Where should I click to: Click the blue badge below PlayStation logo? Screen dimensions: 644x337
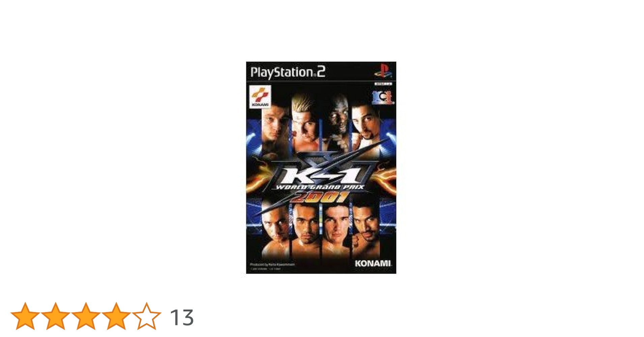383,97
